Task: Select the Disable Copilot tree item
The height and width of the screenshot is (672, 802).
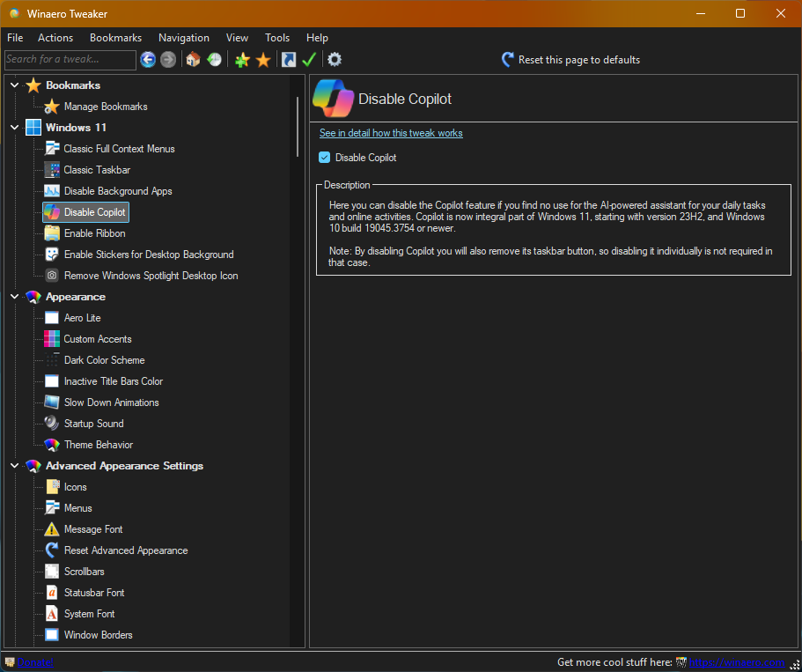Action: (86, 212)
